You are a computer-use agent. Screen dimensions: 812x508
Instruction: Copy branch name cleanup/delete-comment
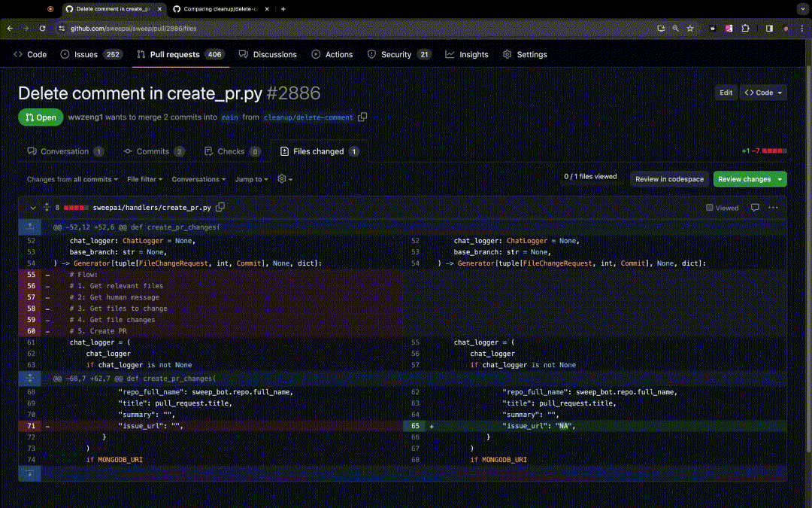tap(362, 117)
